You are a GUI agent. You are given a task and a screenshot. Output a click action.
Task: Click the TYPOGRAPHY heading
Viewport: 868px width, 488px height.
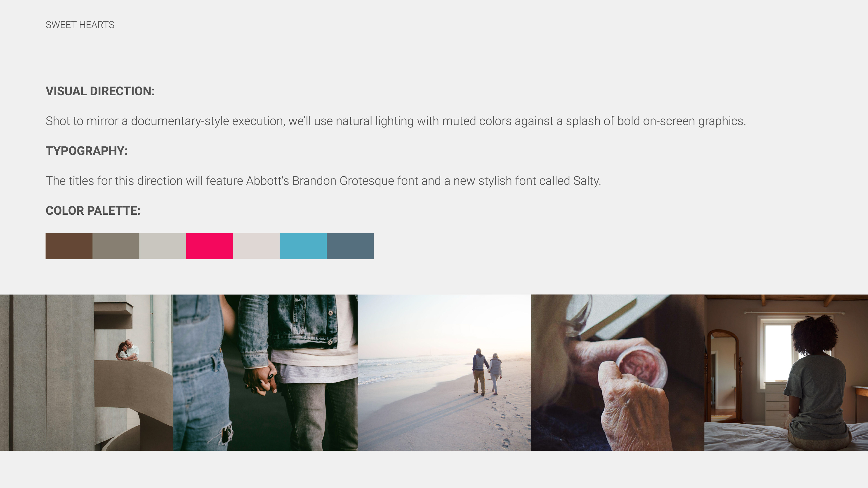[87, 151]
